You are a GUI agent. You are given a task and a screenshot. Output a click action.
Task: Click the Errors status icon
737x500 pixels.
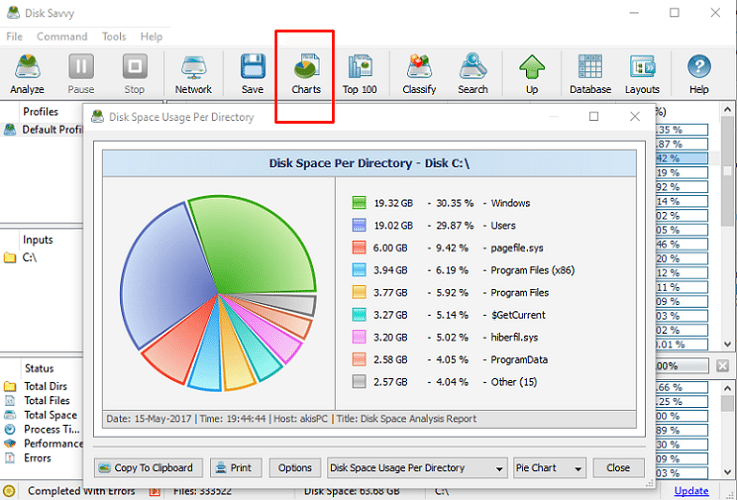[10, 458]
